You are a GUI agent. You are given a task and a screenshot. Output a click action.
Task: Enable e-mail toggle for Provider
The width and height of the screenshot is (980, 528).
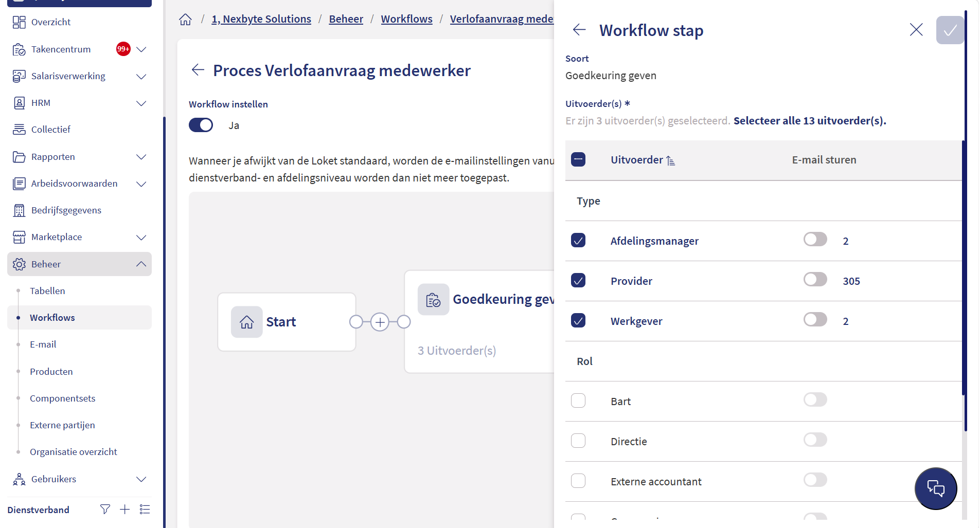coord(815,280)
